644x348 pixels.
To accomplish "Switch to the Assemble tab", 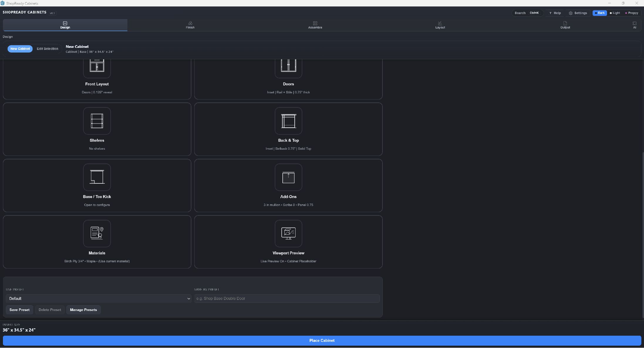I will point(315,25).
